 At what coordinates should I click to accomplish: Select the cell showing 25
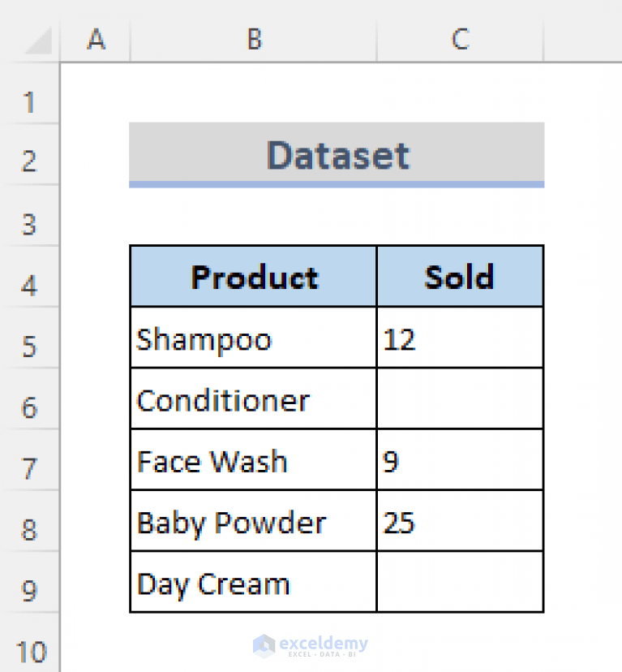[x=459, y=522]
